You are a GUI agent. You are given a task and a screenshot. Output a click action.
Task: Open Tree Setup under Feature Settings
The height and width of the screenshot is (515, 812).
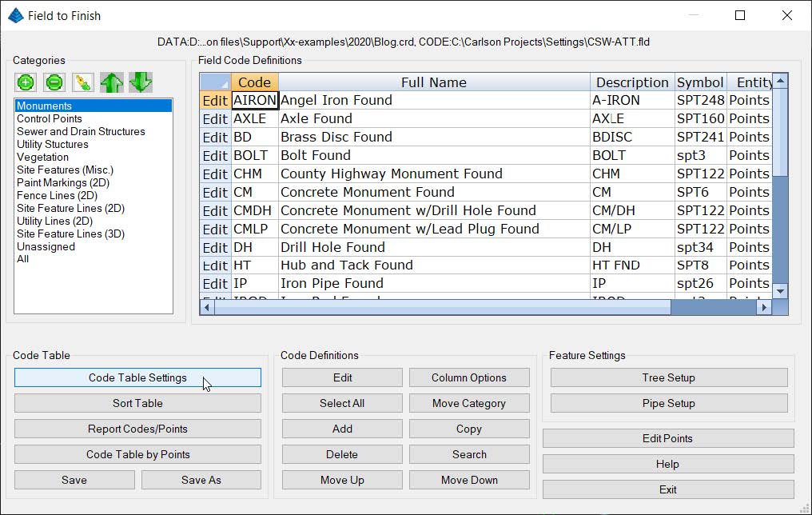[668, 377]
